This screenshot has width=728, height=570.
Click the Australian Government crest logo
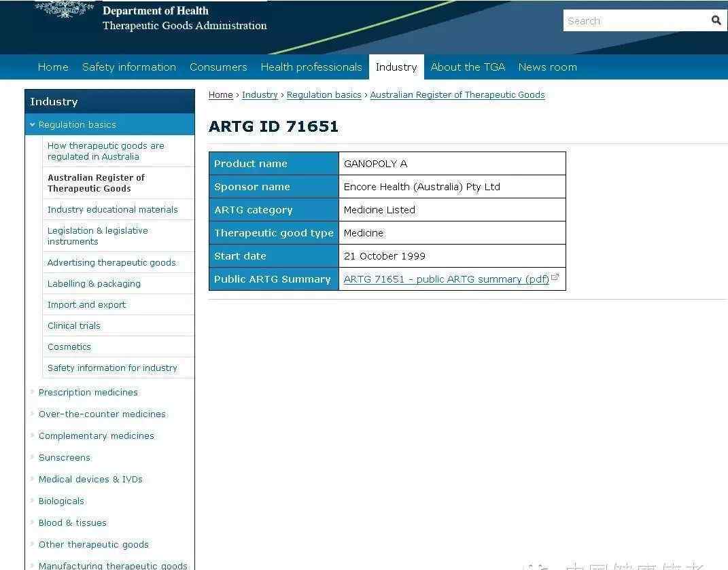click(65, 9)
